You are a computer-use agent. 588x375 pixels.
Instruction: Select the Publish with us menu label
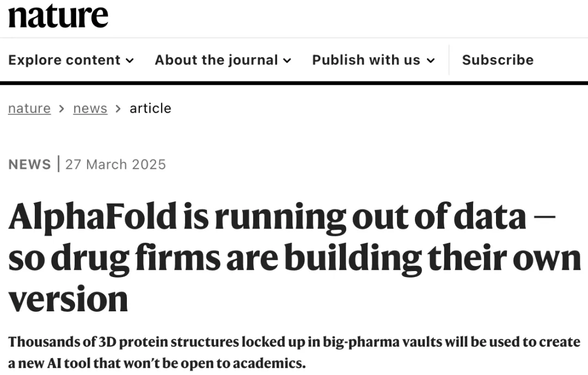pos(366,60)
